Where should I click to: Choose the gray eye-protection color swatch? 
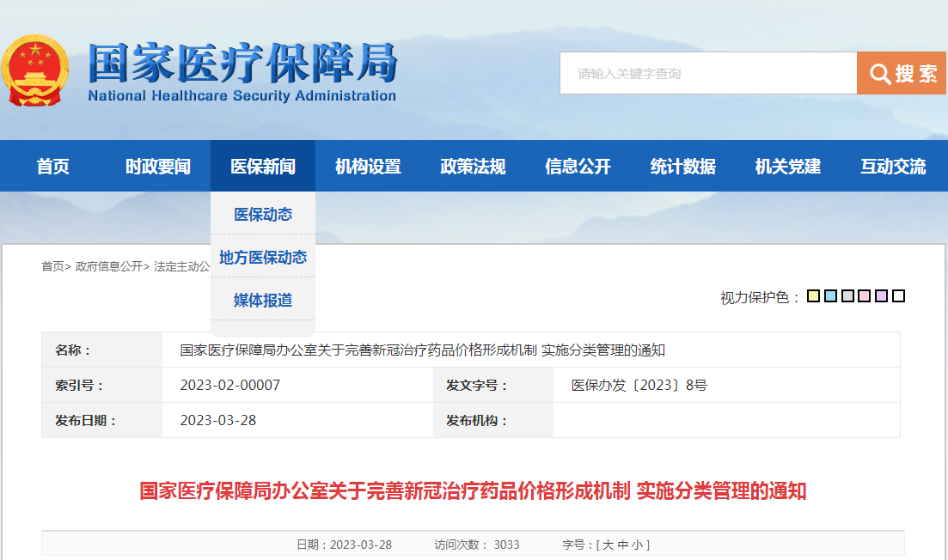847,296
